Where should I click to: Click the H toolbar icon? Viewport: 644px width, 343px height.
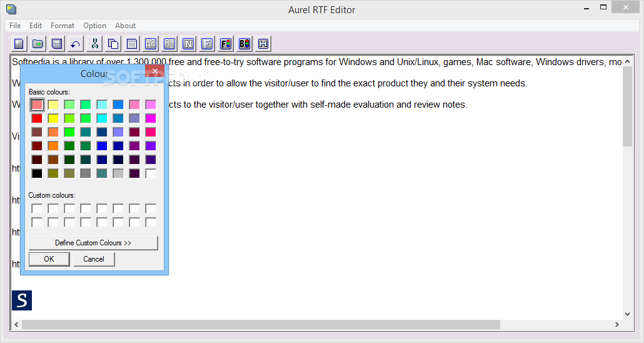tap(263, 44)
